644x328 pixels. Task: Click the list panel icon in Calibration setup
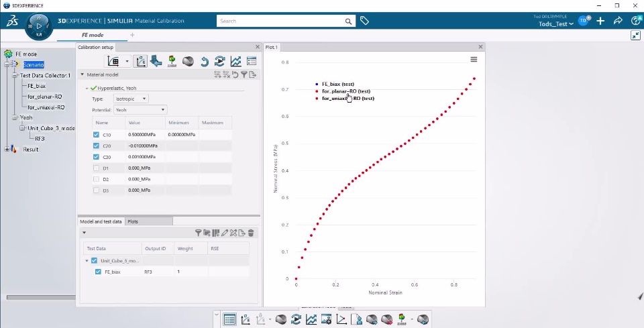[x=252, y=61]
